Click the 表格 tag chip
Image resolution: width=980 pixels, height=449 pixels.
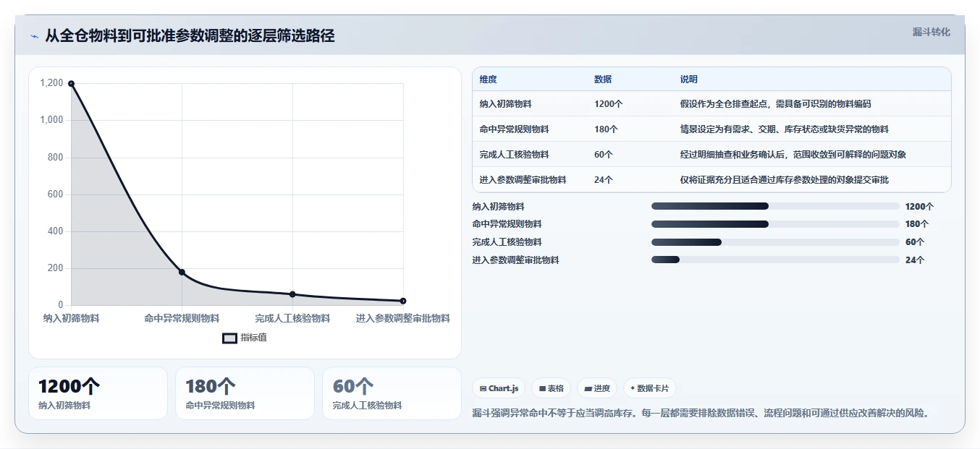pyautogui.click(x=552, y=388)
